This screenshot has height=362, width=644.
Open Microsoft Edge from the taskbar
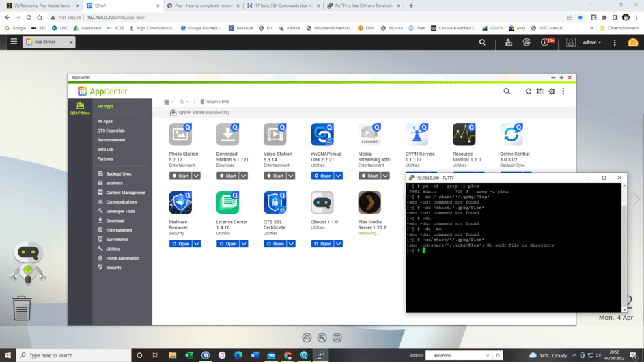(x=238, y=355)
